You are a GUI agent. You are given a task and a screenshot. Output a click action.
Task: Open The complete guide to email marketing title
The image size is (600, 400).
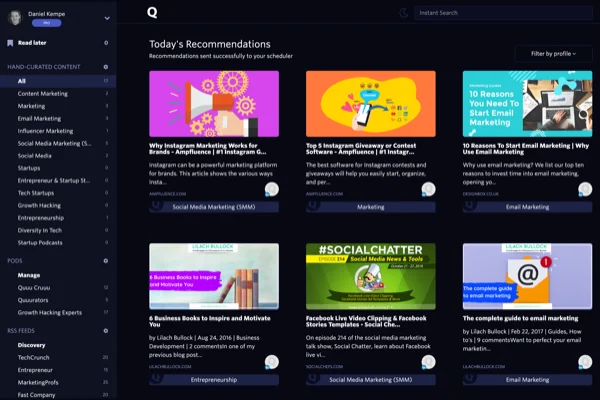[x=520, y=318]
